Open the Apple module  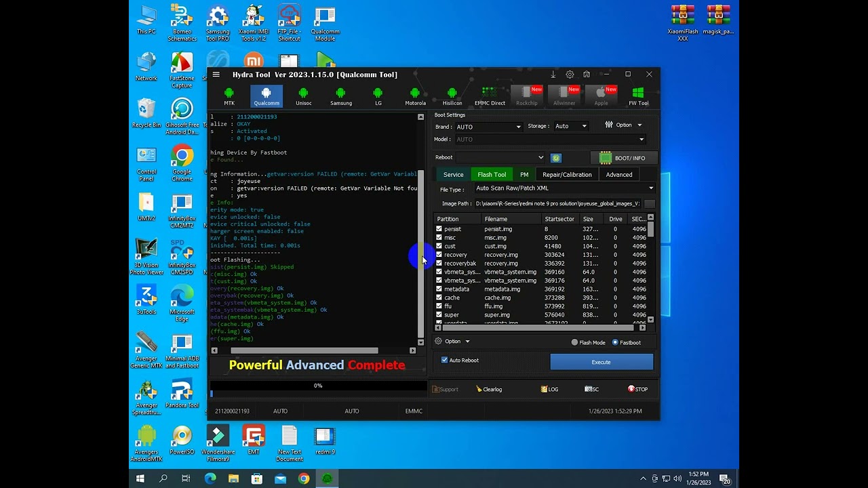point(601,96)
